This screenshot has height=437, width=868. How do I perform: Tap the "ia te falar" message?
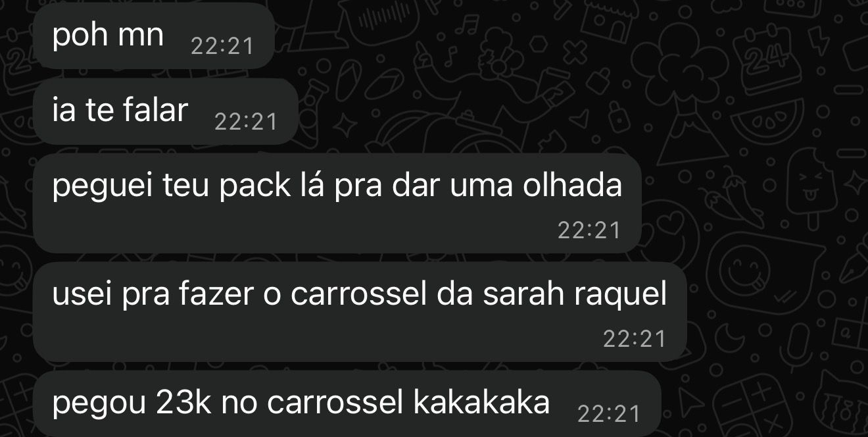165,111
